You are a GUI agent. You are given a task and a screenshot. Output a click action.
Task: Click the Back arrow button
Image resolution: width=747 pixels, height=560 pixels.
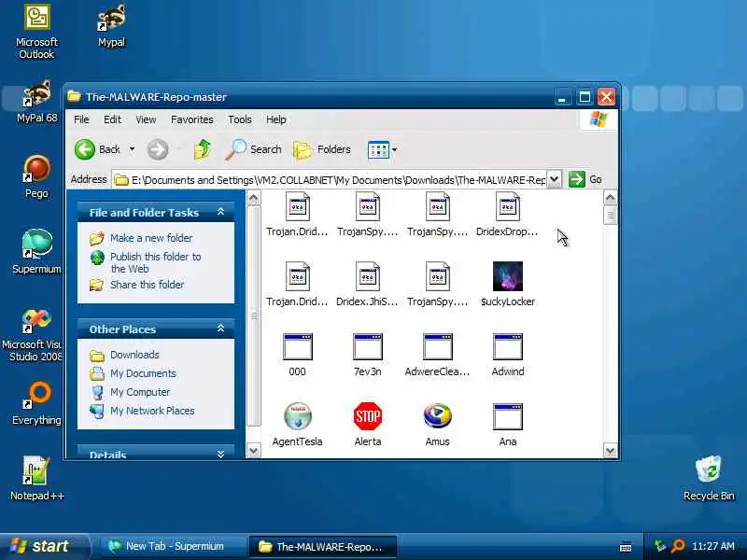tap(85, 149)
